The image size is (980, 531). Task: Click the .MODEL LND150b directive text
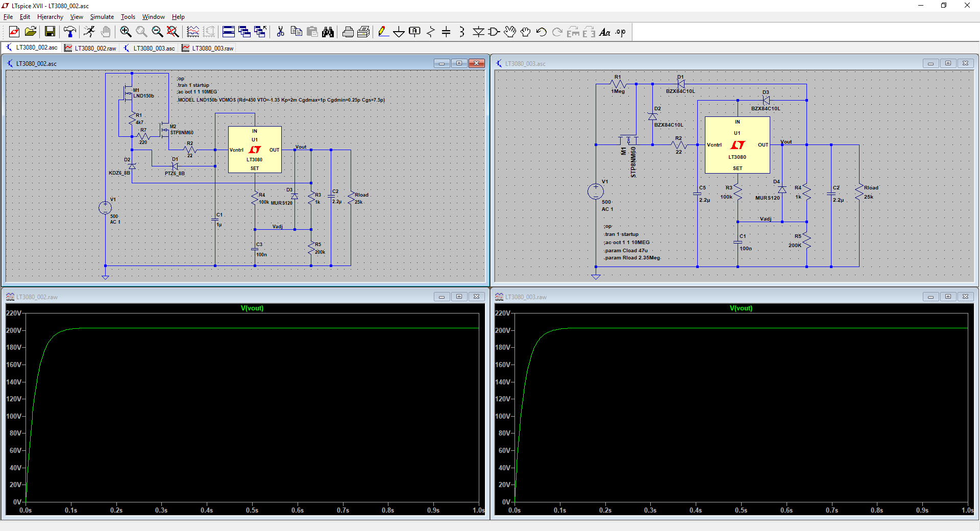click(281, 100)
